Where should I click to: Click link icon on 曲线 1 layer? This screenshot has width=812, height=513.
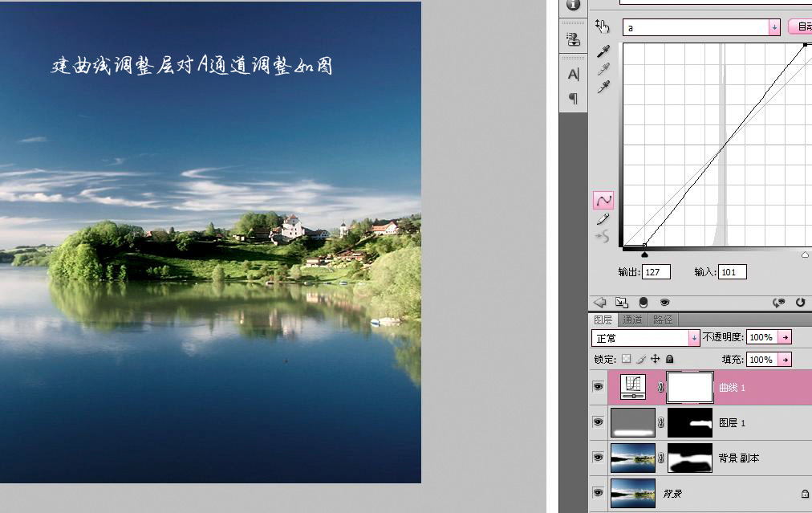click(x=661, y=387)
